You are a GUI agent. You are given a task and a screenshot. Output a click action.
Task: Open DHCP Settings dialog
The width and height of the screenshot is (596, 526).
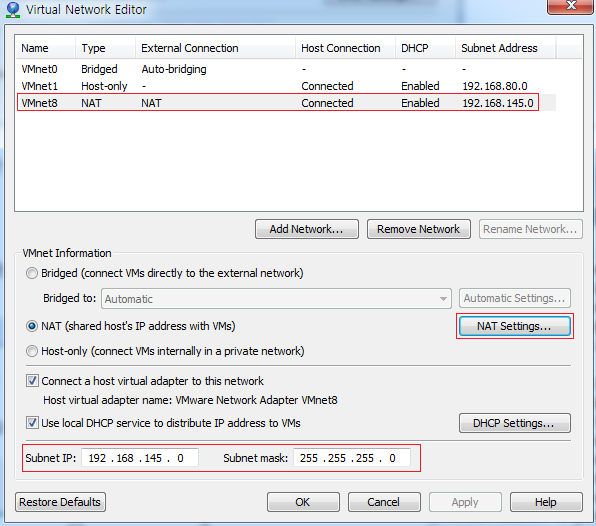coord(515,423)
